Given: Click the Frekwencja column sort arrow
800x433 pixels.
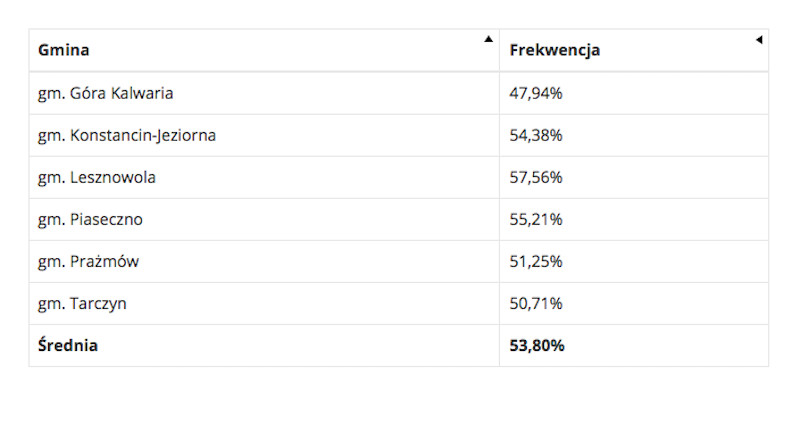Looking at the screenshot, I should (x=759, y=40).
